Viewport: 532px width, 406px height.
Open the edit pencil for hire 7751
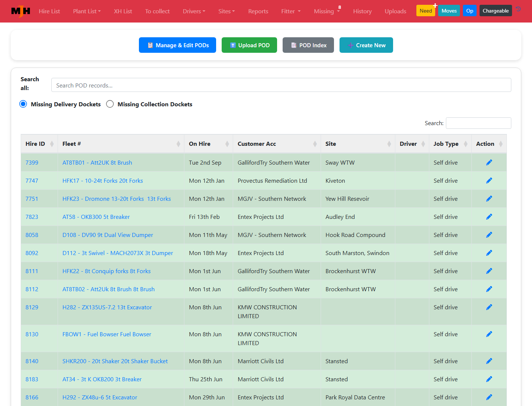pyautogui.click(x=489, y=199)
